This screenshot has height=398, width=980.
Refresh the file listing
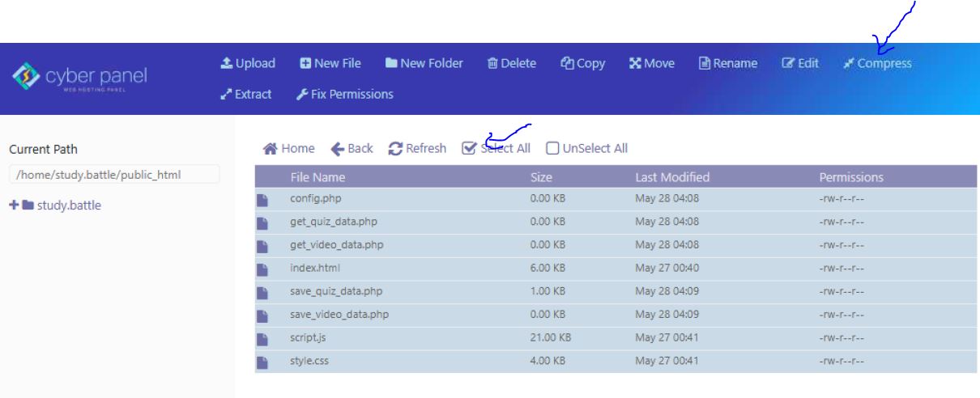click(x=417, y=148)
